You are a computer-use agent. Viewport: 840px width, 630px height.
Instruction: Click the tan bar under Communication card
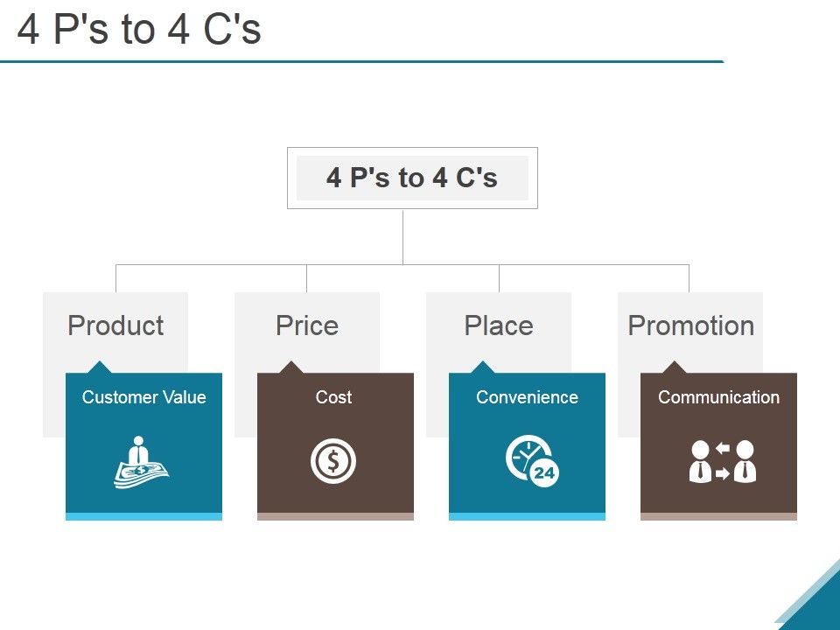pyautogui.click(x=718, y=517)
